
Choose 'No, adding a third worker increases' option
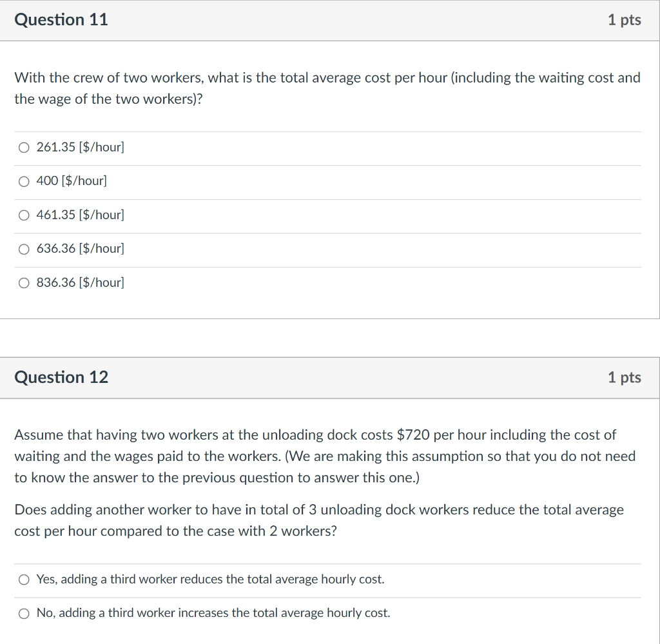(24, 613)
